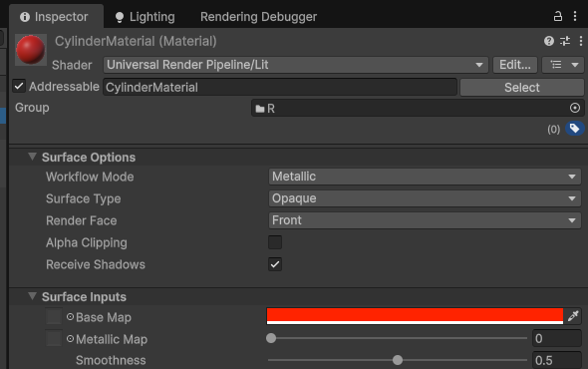This screenshot has height=369, width=588.
Task: Open the shader list options dropdown beside Edit
Action: [x=563, y=65]
